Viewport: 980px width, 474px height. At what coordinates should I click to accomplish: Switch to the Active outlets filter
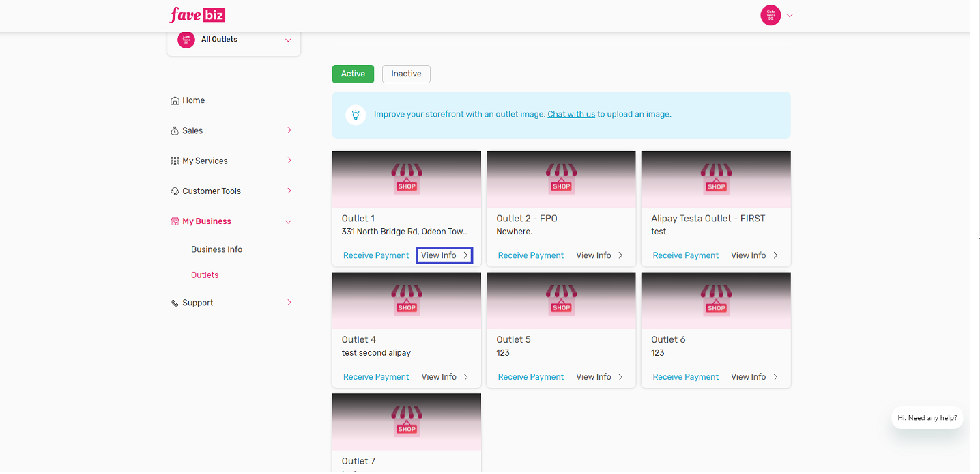353,74
